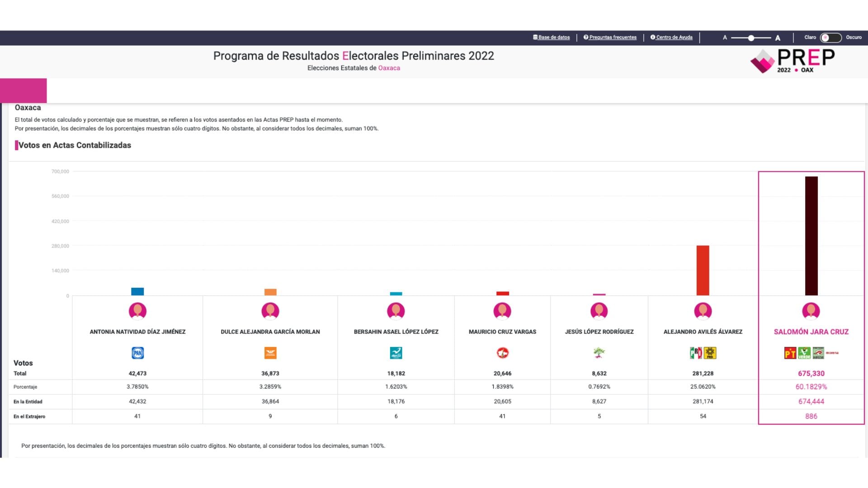The height and width of the screenshot is (488, 868).
Task: Click the large A font size button
Action: pyautogui.click(x=778, y=38)
